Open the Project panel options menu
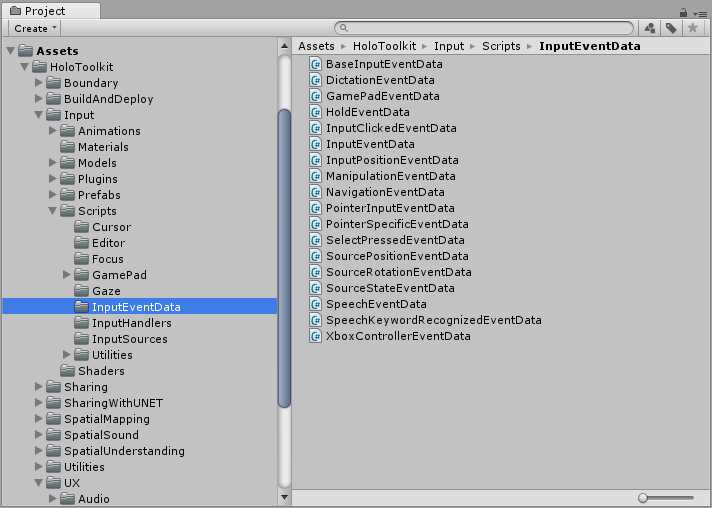Screen dimensions: 712x508 pyautogui.click(x=700, y=14)
